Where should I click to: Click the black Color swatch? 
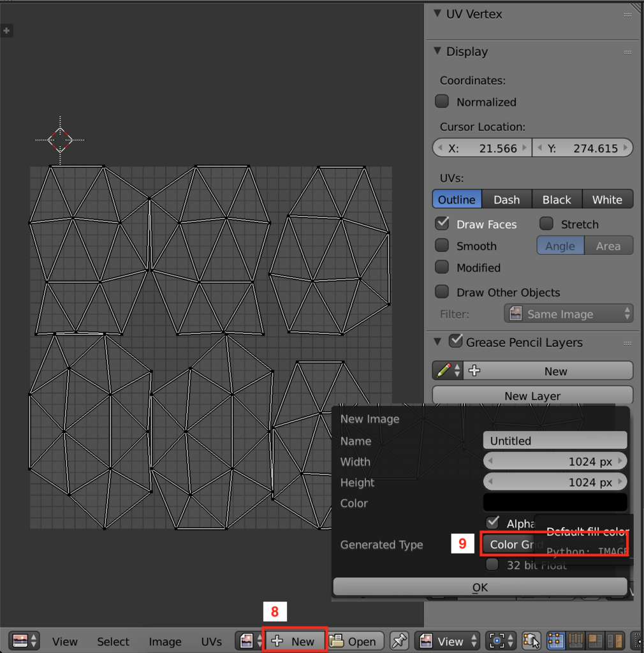coord(555,503)
